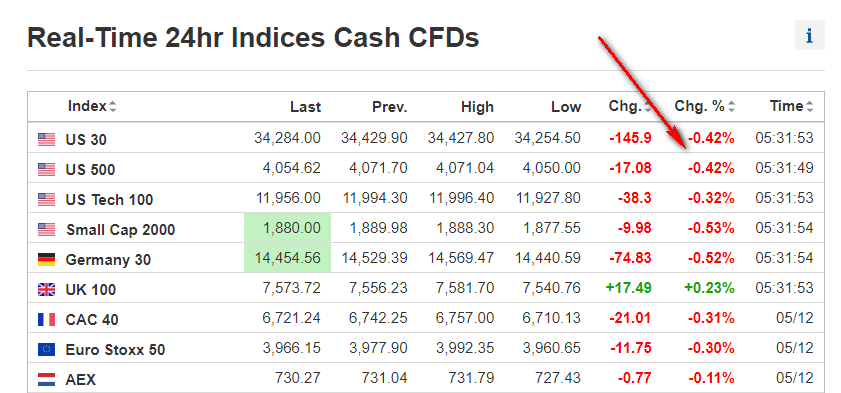
Task: Open the Germany 30 index page
Action: tap(108, 260)
